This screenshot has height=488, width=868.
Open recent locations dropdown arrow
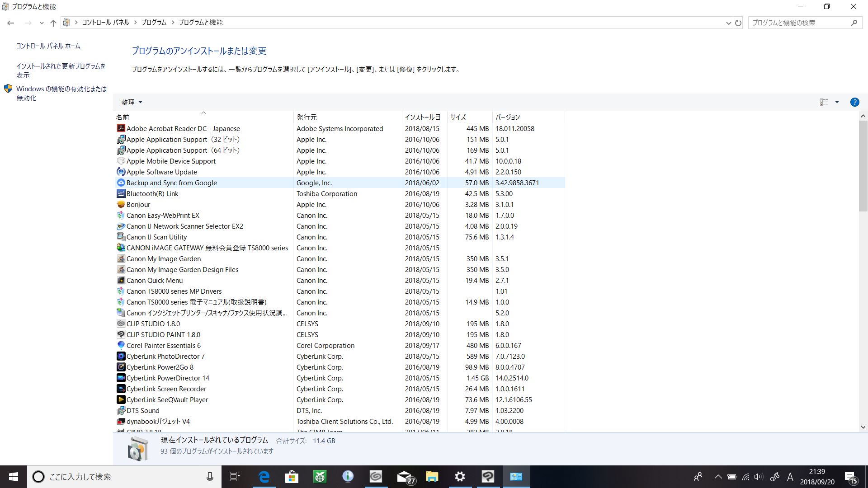42,23
